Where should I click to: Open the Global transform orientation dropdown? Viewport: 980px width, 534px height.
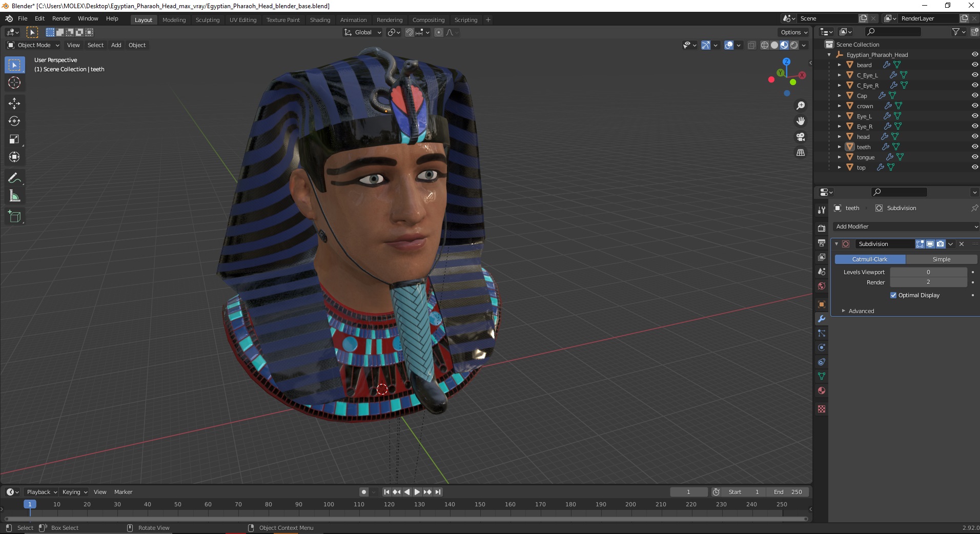click(363, 32)
